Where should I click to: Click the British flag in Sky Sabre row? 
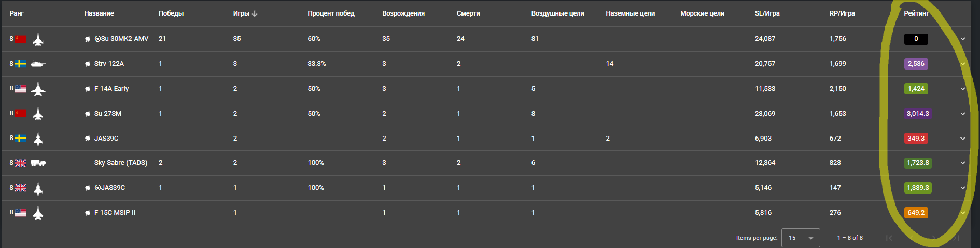(x=21, y=163)
